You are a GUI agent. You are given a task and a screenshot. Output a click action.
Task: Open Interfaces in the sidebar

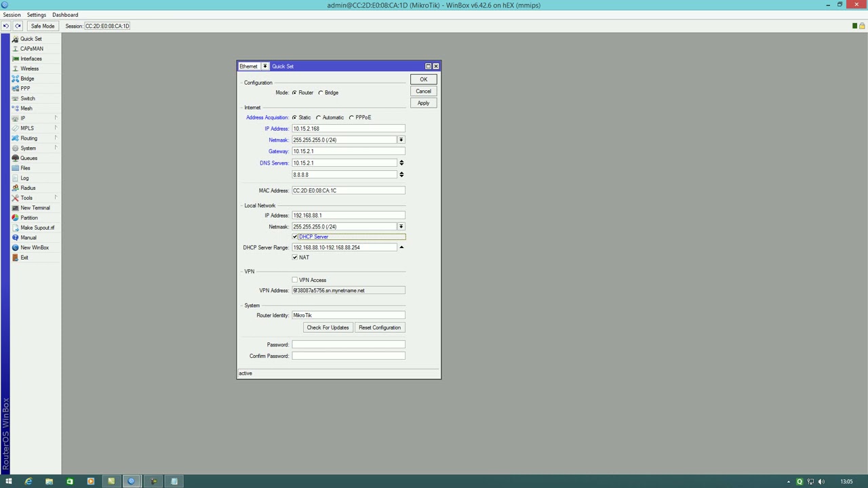pyautogui.click(x=31, y=59)
